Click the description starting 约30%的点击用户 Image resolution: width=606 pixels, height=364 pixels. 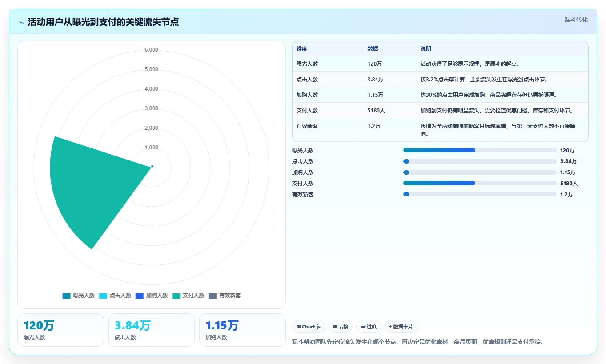pos(489,95)
